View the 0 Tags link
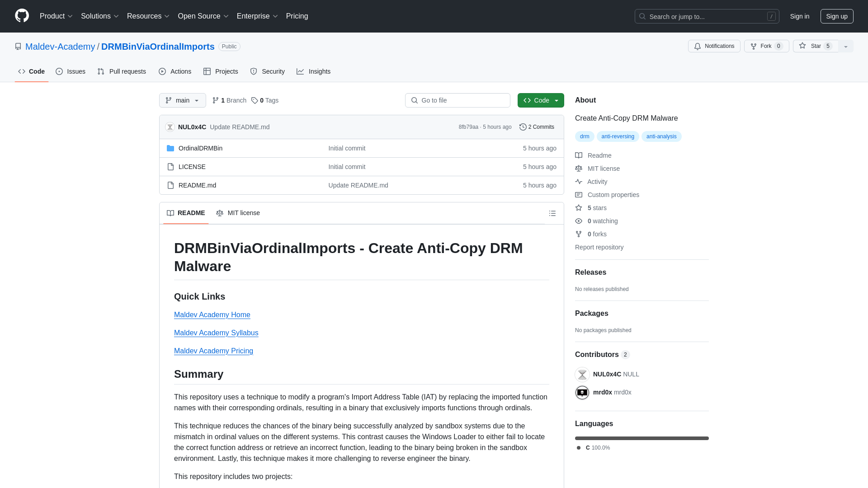Image resolution: width=868 pixels, height=488 pixels. pyautogui.click(x=265, y=100)
